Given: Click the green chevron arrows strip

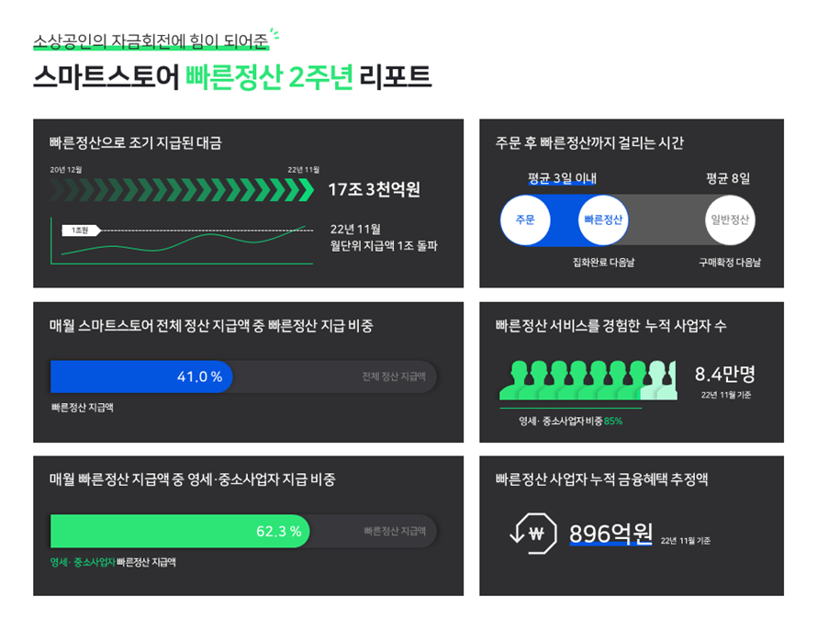Looking at the screenshot, I should tap(182, 189).
